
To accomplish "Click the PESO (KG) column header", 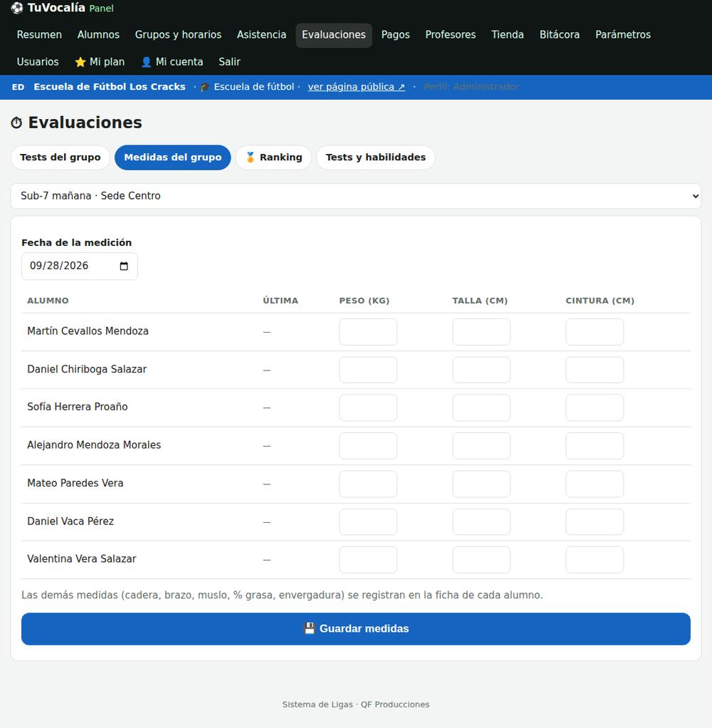I will tap(365, 301).
